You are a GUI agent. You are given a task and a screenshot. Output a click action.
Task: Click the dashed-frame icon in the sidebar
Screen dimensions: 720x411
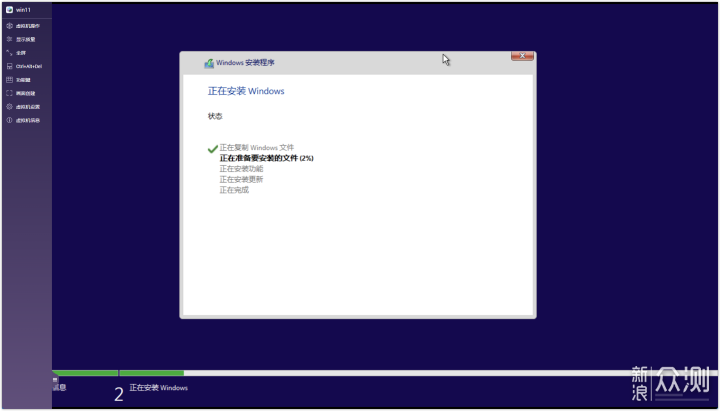click(9, 93)
